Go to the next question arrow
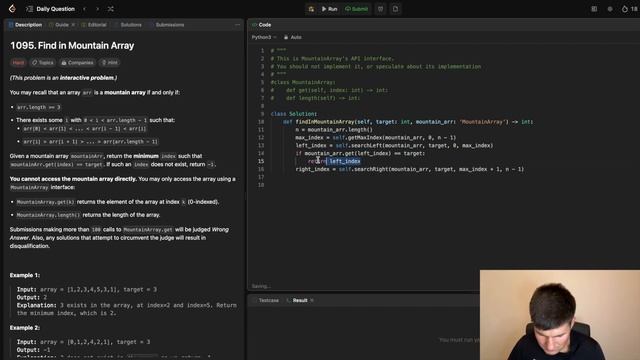 pyautogui.click(x=98, y=9)
